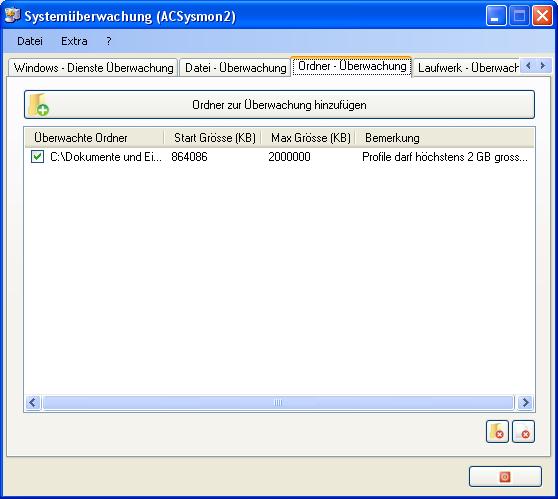The image size is (558, 499).
Task: Minimize the Systemüberwachung window
Action: tap(496, 16)
